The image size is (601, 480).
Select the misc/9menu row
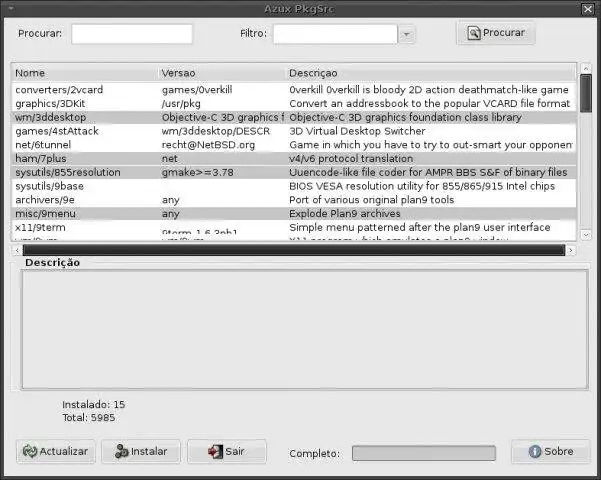(294, 214)
